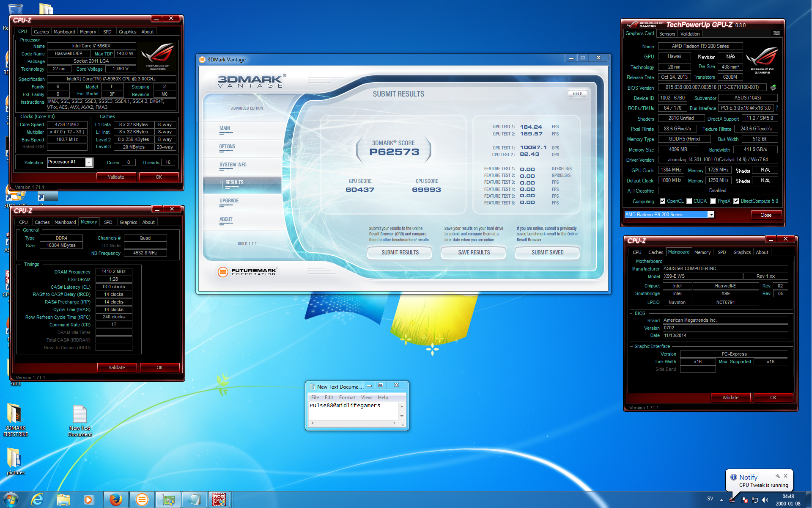Open the Windows Start menu orb
812x508 pixels.
coord(11,500)
